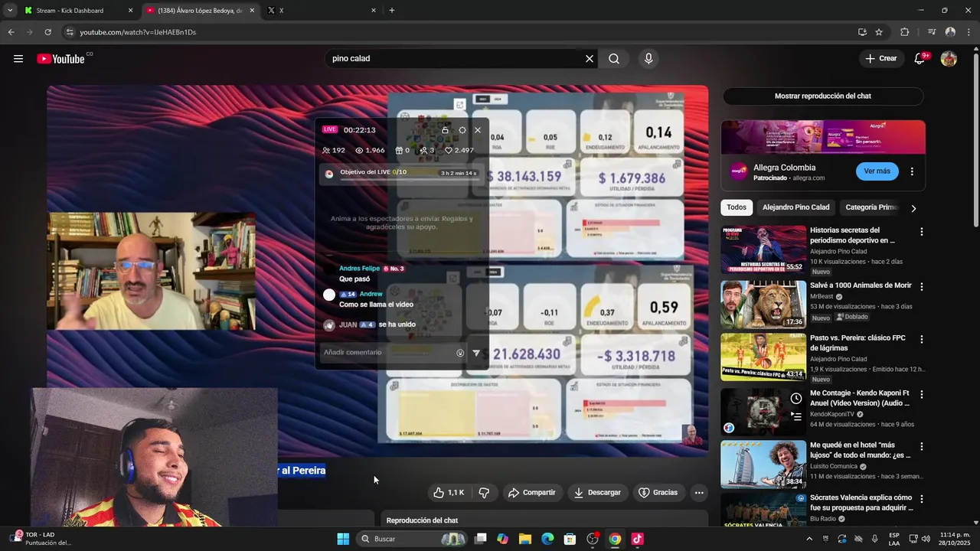The image size is (980, 551).
Task: Open Salvé a 1000 Animales thumbnail
Action: tap(763, 305)
